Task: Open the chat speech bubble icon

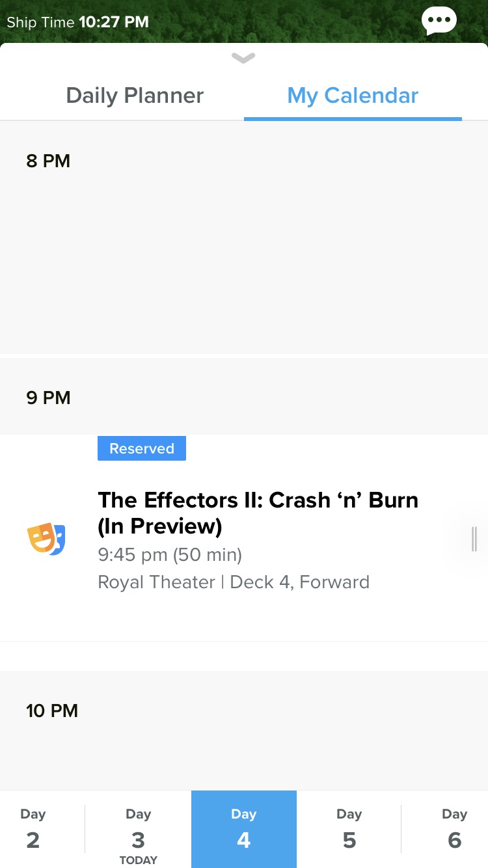Action: point(439,21)
